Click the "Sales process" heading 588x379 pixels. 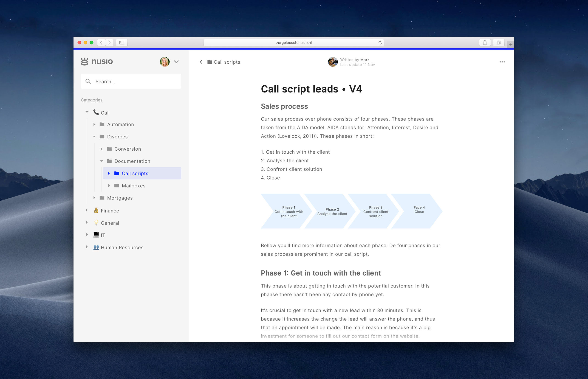click(x=284, y=106)
